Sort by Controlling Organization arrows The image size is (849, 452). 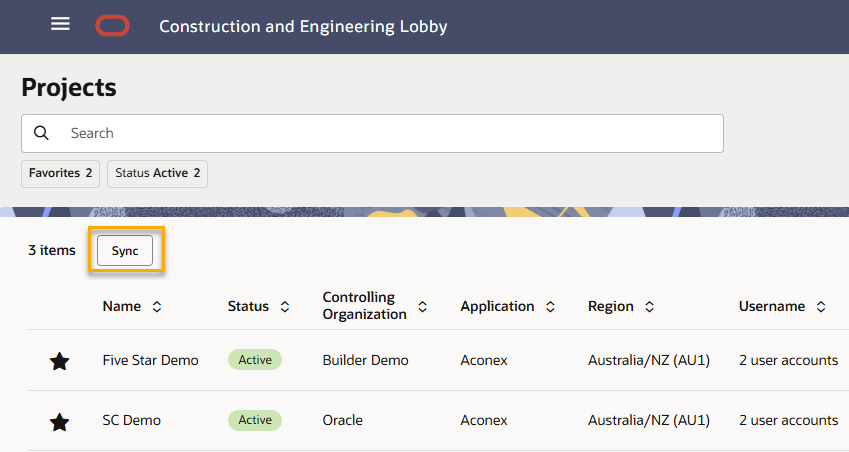(x=423, y=307)
